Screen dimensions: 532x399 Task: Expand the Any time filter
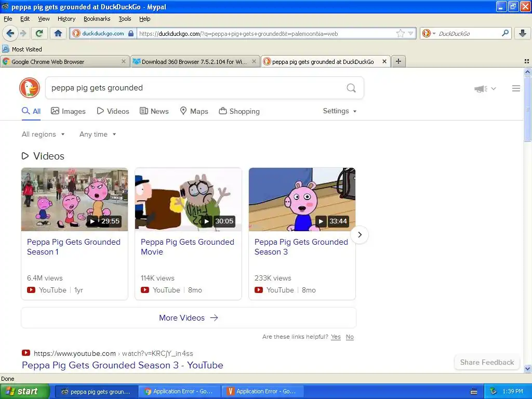98,135
